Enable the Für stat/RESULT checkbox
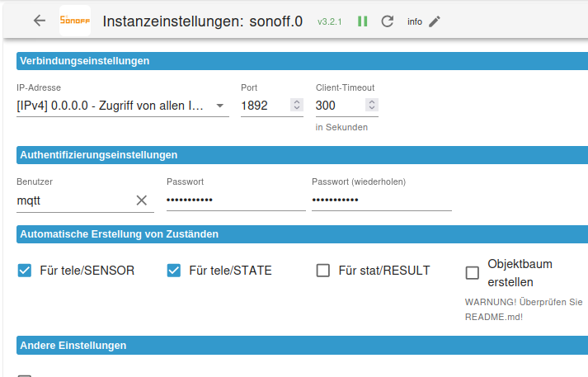This screenshot has width=588, height=377. point(323,271)
